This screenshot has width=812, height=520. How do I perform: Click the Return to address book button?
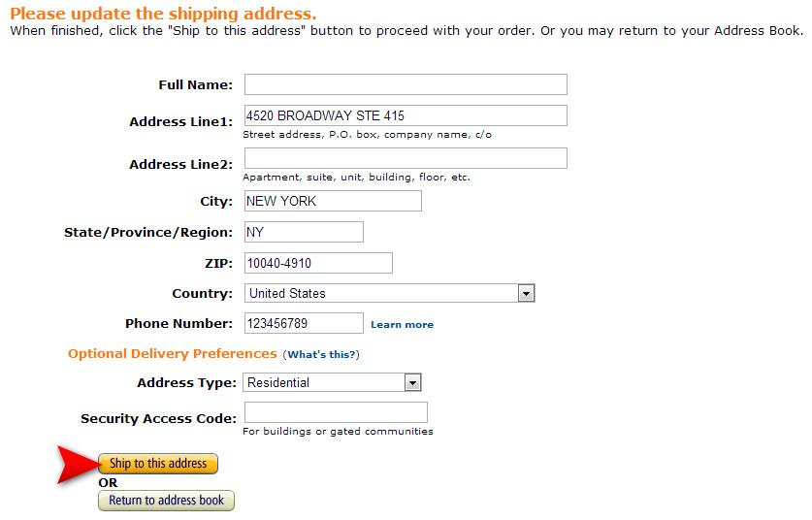coord(166,501)
